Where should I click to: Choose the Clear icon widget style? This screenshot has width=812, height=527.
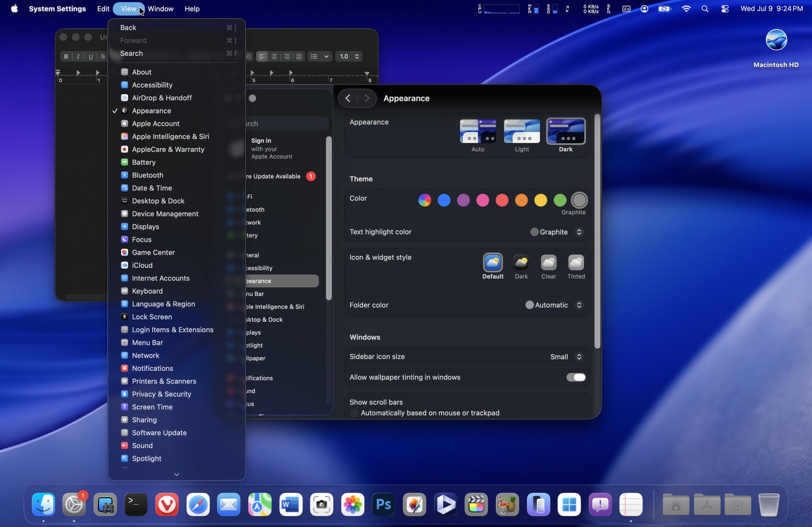548,263
